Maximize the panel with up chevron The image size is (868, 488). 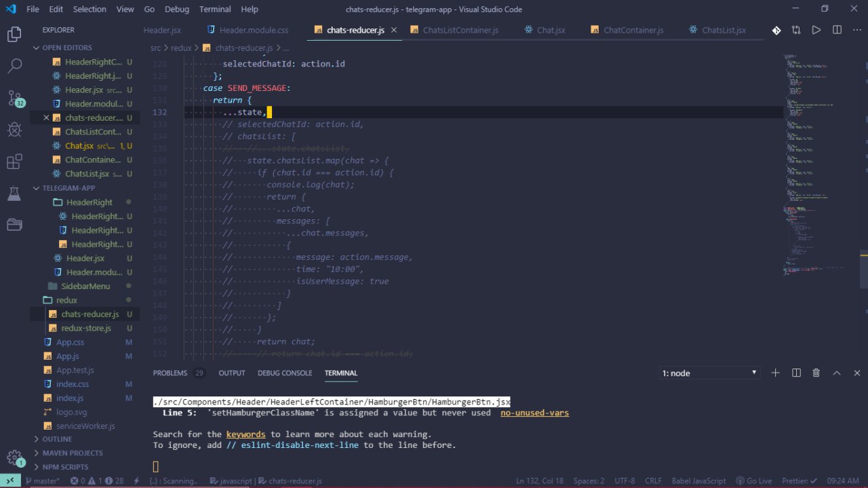837,373
